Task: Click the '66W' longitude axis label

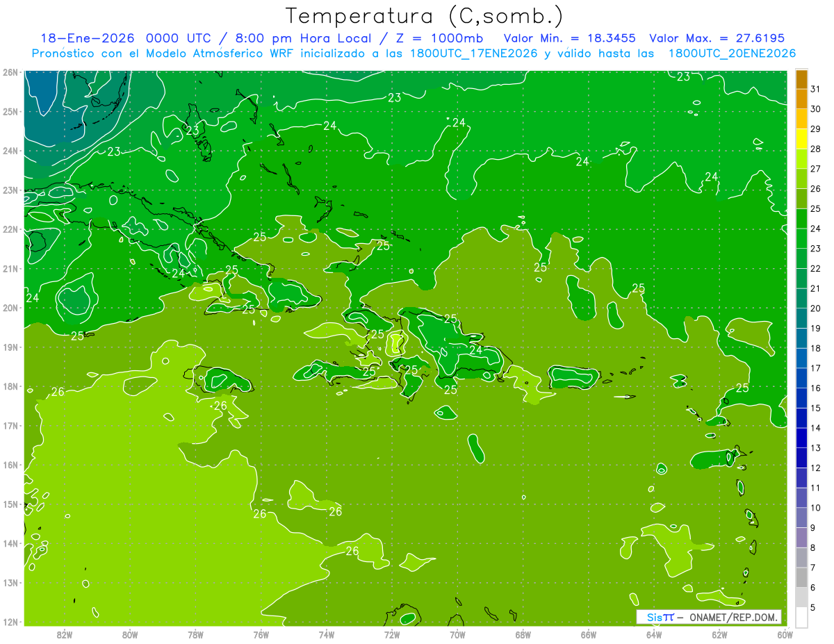Action: coord(589,634)
